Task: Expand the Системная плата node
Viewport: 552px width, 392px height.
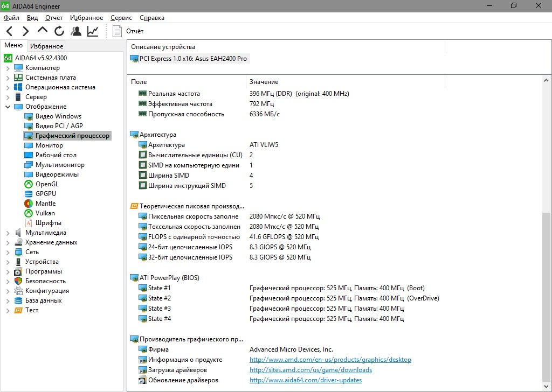Action: pyautogui.click(x=8, y=78)
